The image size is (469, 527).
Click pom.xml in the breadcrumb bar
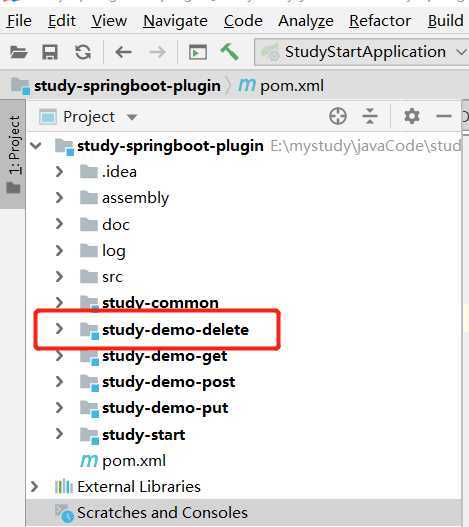pyautogui.click(x=292, y=86)
